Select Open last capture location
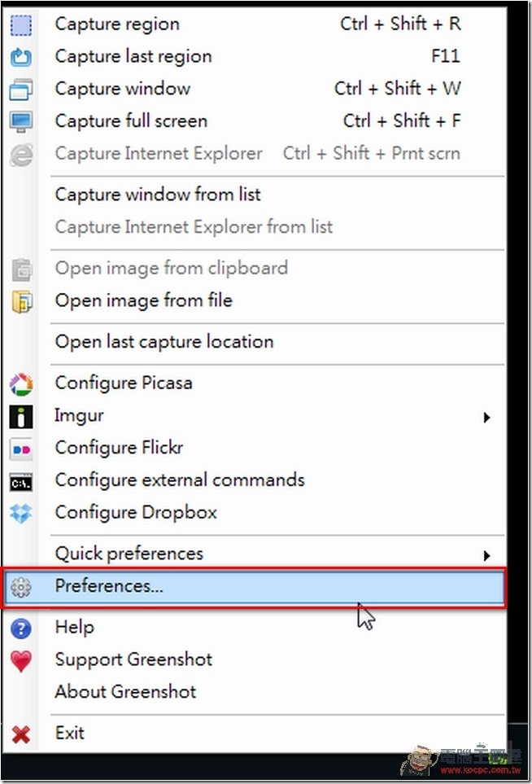Viewport: 532px width, 784px height. pos(164,342)
